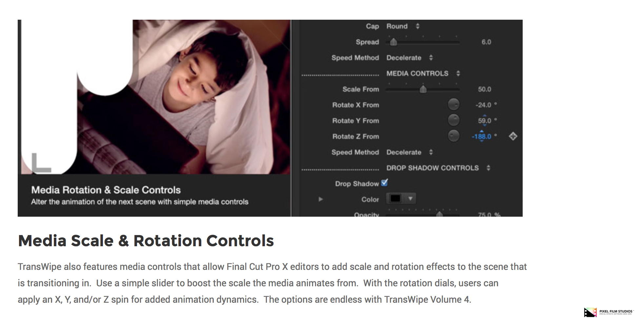Click the "Drop Shadow" label

pos(357,184)
